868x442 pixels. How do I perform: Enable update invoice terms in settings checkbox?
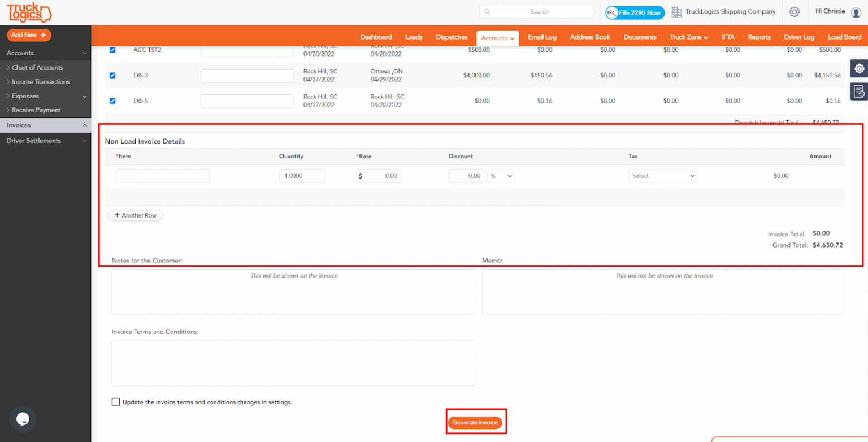tap(116, 402)
